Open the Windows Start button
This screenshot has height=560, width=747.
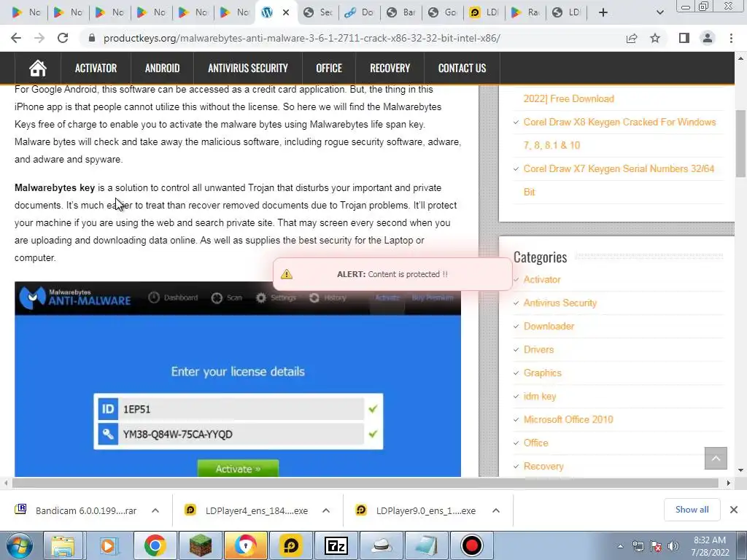click(20, 545)
